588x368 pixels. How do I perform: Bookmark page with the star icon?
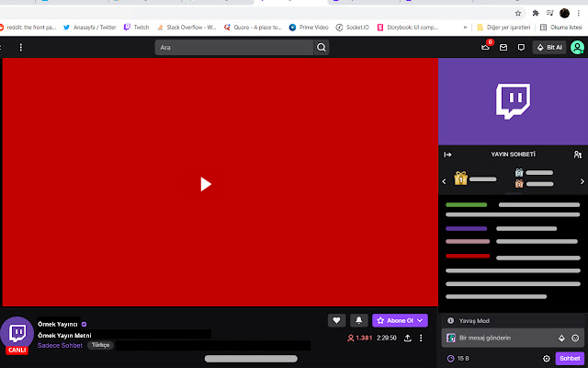[518, 13]
